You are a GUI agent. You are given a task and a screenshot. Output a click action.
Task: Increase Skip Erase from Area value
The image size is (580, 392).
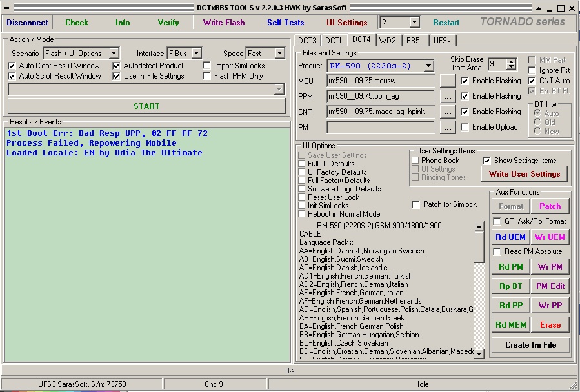click(511, 62)
